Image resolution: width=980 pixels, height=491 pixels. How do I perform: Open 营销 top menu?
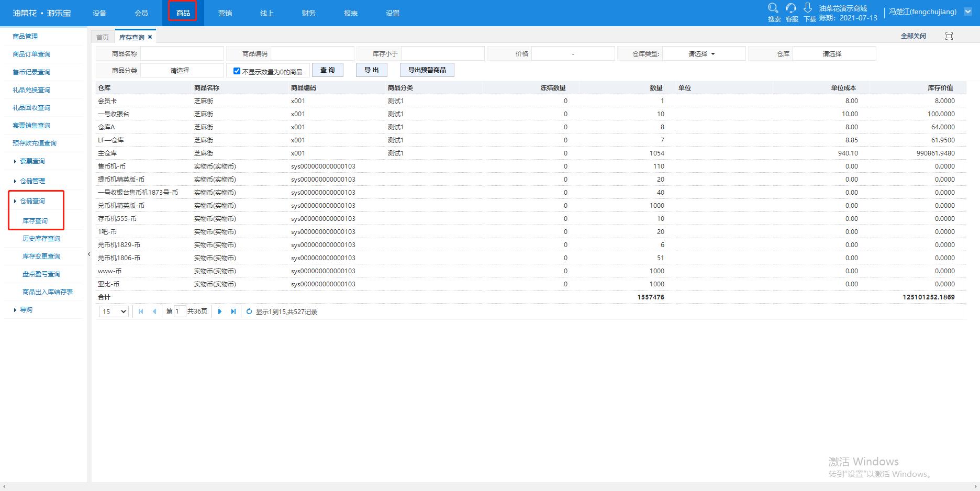click(x=225, y=13)
